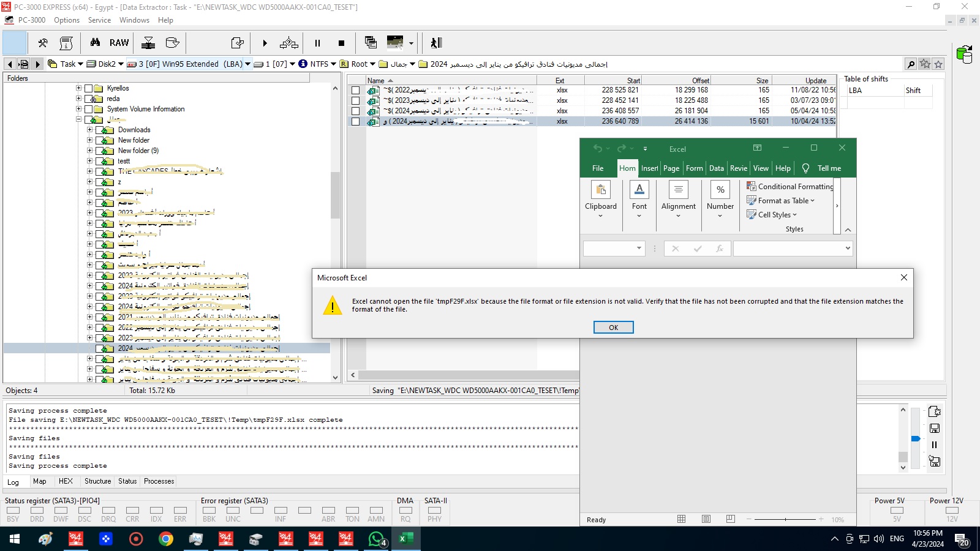This screenshot has width=980, height=551.
Task: Click the search magnifier icon on path bar
Action: [911, 64]
